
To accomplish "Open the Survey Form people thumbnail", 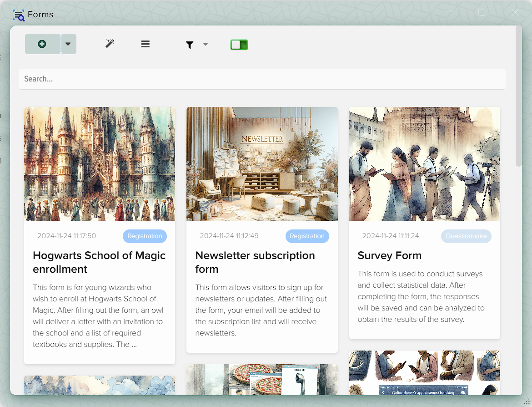I will [424, 164].
